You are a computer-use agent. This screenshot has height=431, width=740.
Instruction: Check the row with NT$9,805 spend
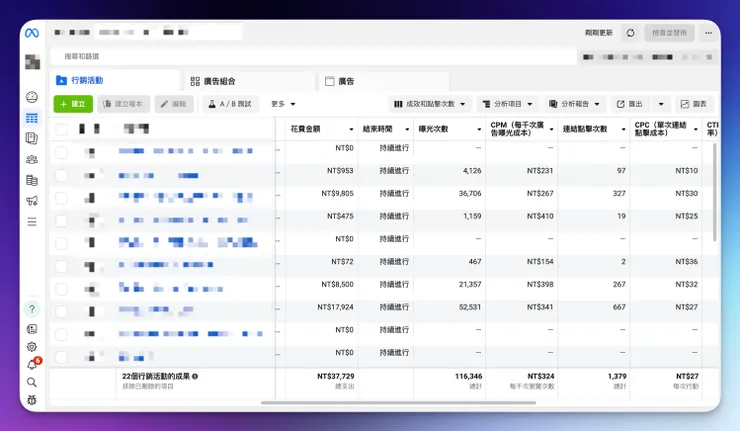click(61, 198)
